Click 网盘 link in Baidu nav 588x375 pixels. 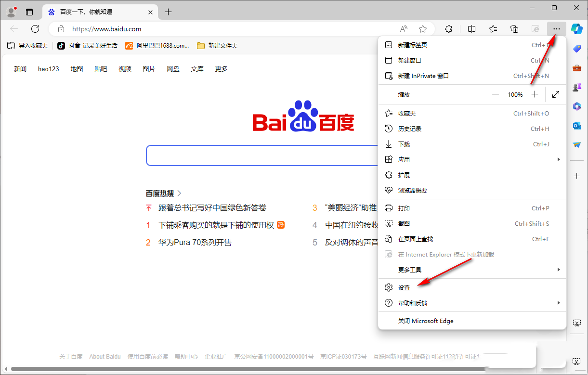click(173, 69)
